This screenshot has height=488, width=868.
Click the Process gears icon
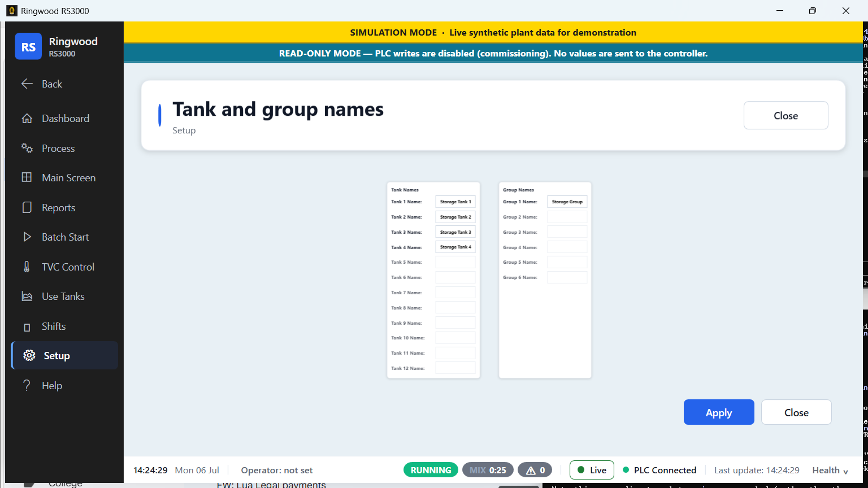[x=27, y=148]
